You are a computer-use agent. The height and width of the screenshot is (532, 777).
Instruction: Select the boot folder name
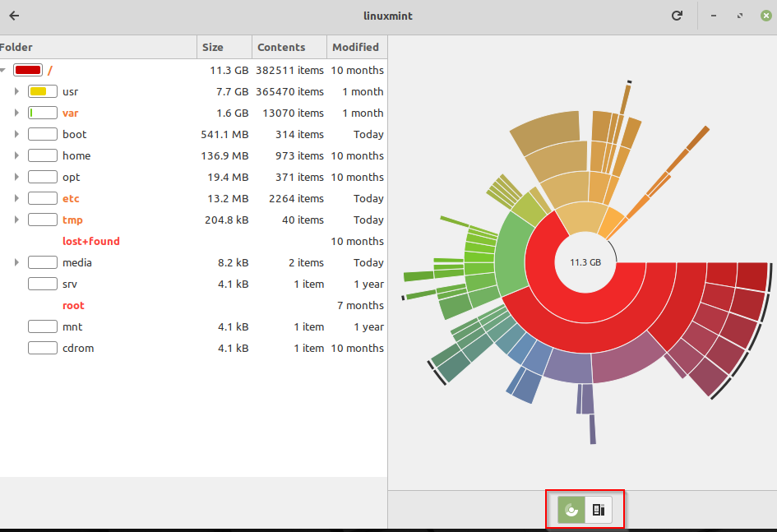click(74, 134)
